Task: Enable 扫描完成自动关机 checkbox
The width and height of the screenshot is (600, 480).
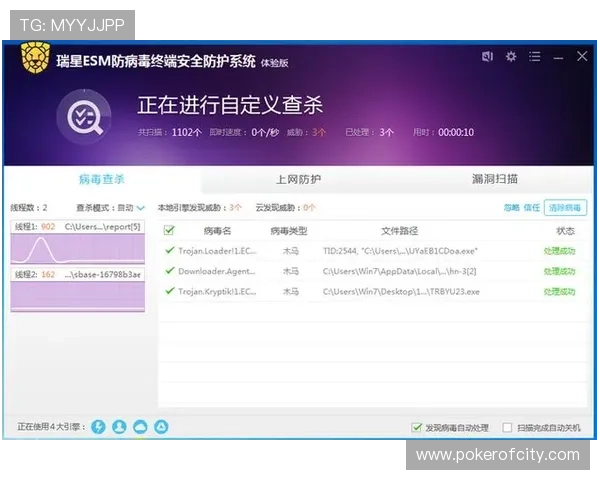Action: [x=507, y=427]
